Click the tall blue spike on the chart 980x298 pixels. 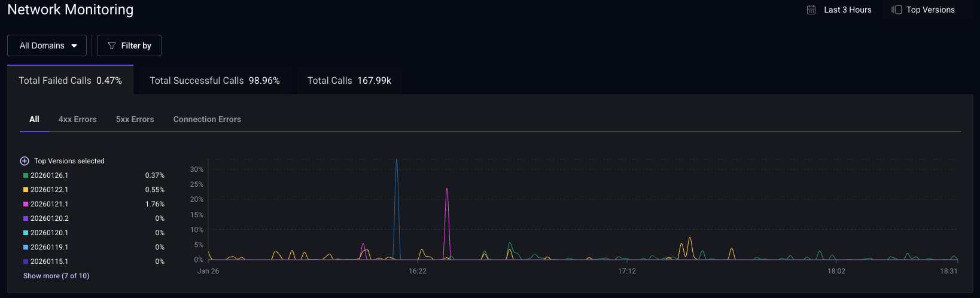pos(396,162)
